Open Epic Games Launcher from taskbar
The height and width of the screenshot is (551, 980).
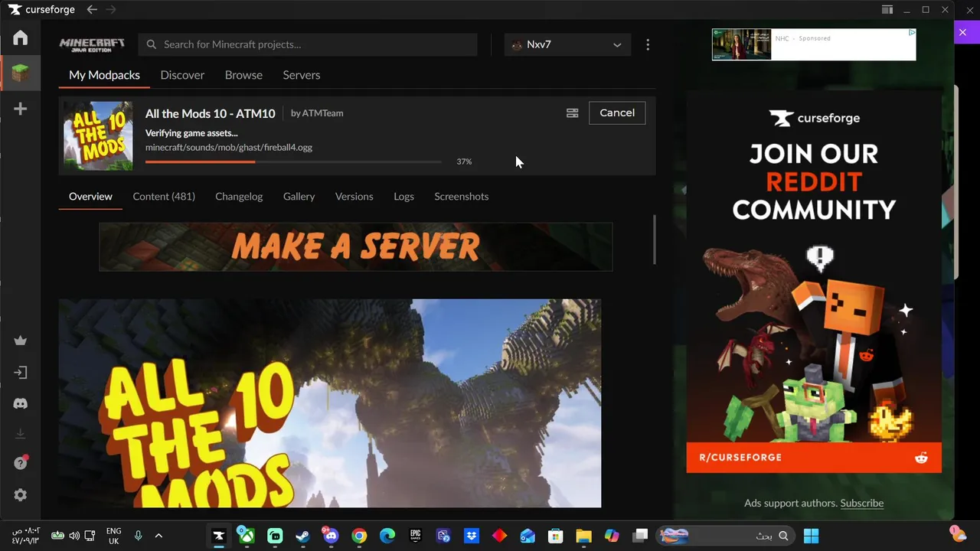pyautogui.click(x=415, y=536)
